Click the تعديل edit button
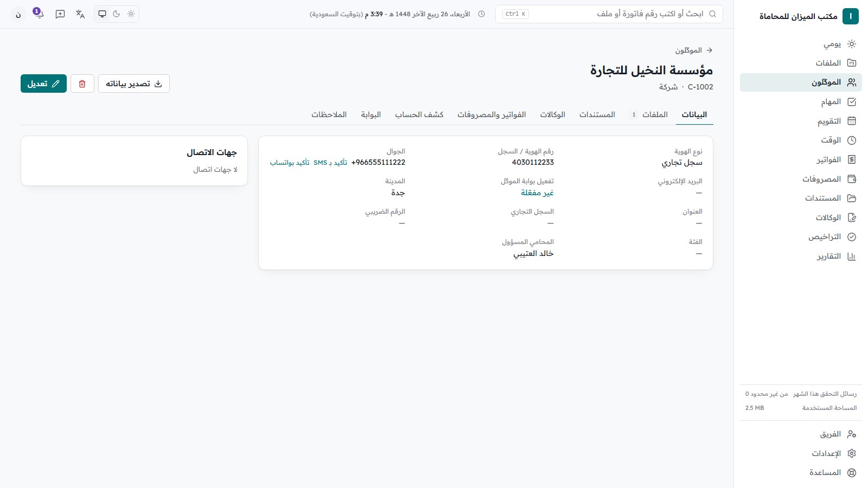Screen dimensions: 868x488 pos(43,84)
